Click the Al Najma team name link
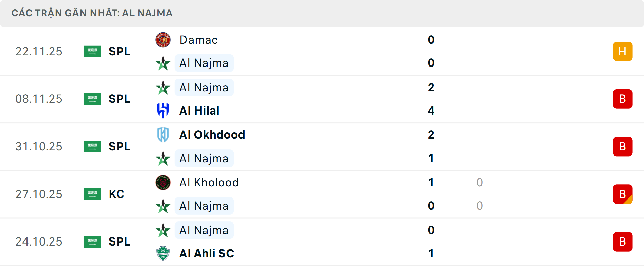This screenshot has width=644, height=266. tap(204, 63)
